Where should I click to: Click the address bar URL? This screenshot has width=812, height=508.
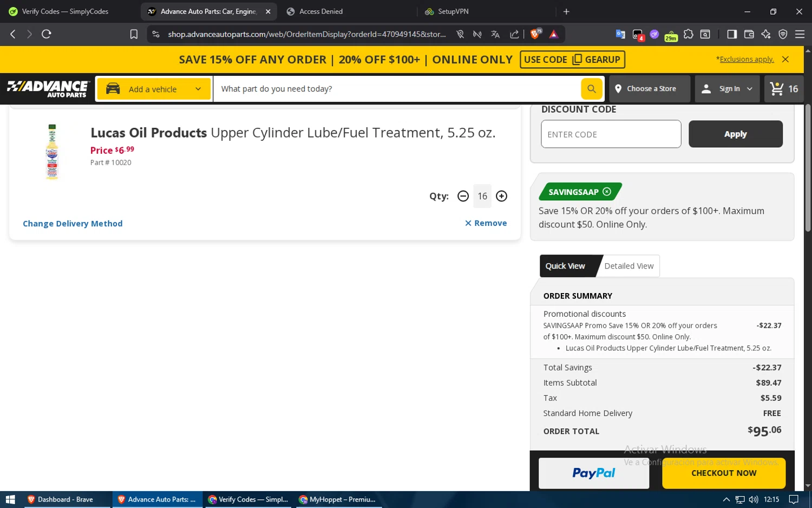click(307, 34)
